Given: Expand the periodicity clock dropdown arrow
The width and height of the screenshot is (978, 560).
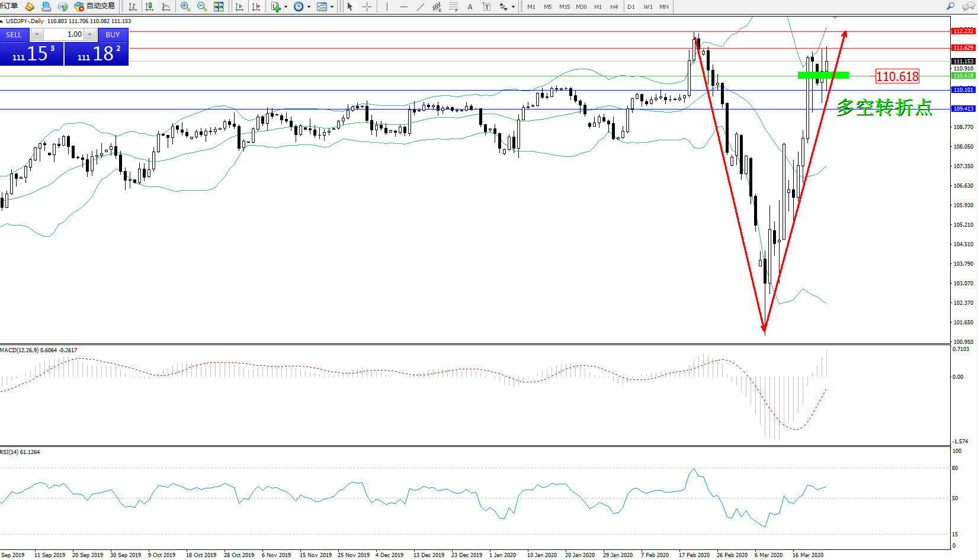Looking at the screenshot, I should tap(309, 7).
